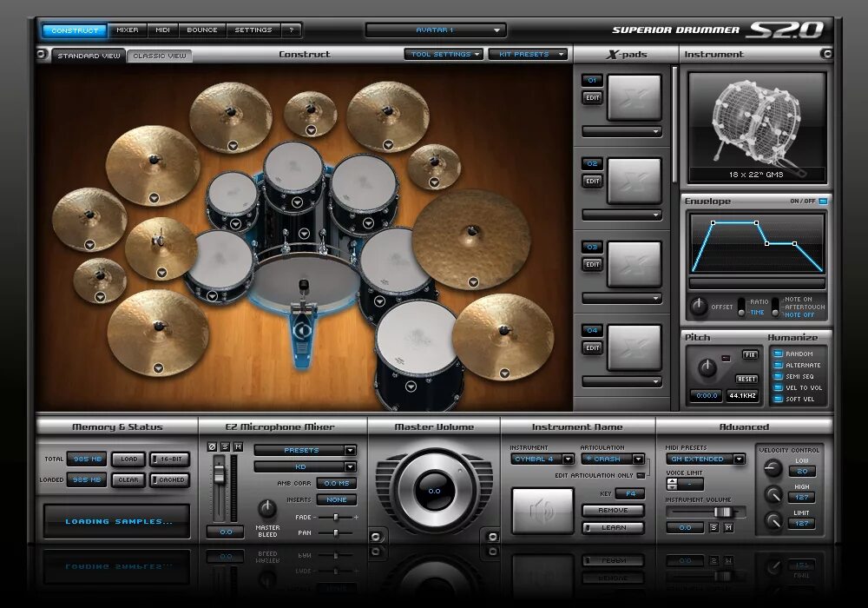868x608 pixels.
Task: Click the Master Volume dial
Action: tap(434, 491)
